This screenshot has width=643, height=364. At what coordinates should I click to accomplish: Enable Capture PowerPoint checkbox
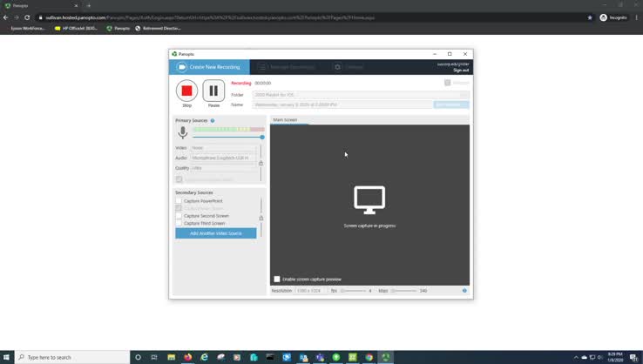[179, 201]
